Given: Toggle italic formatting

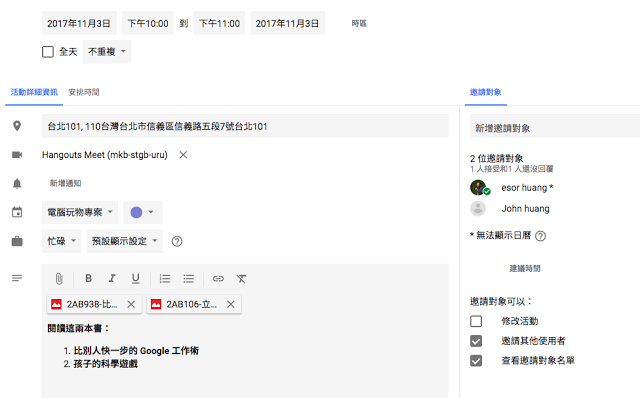Looking at the screenshot, I should (112, 278).
